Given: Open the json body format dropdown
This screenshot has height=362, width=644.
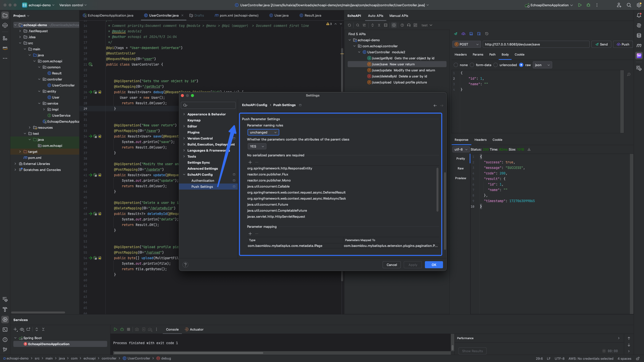Looking at the screenshot, I should click(542, 65).
